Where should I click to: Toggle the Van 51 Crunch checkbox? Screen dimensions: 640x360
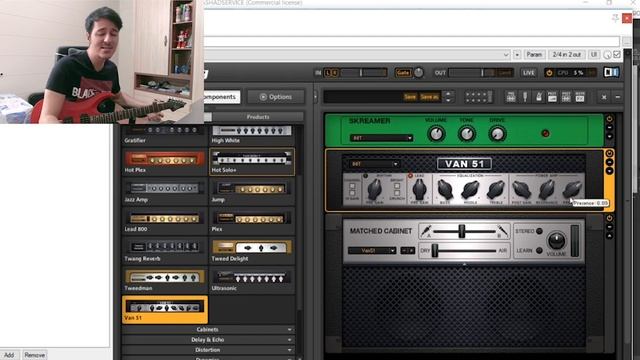[x=397, y=193]
